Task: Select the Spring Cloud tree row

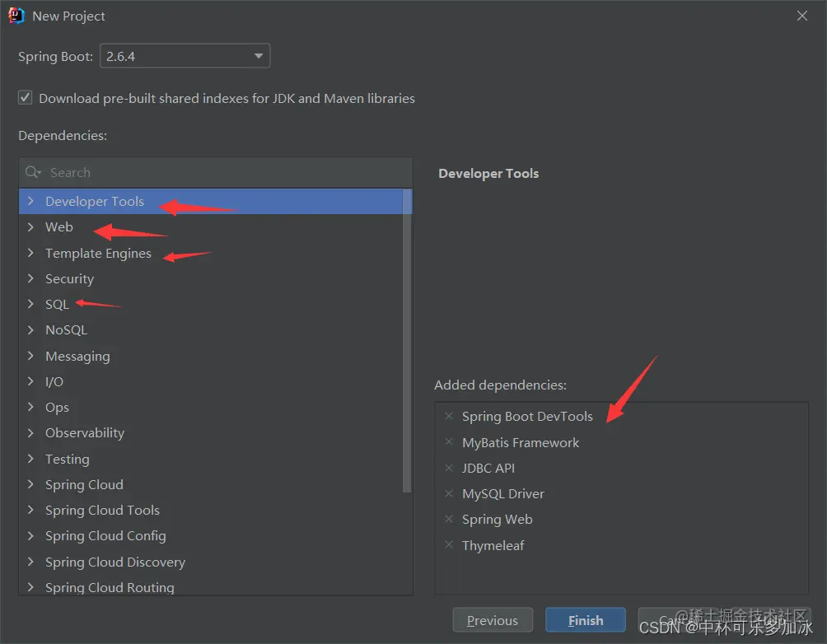Action: tap(210, 484)
